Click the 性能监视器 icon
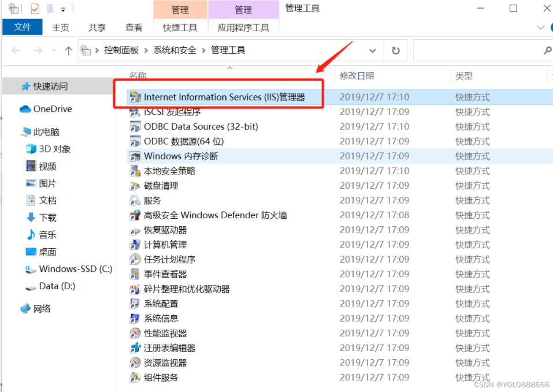The image size is (553, 392). (x=135, y=333)
